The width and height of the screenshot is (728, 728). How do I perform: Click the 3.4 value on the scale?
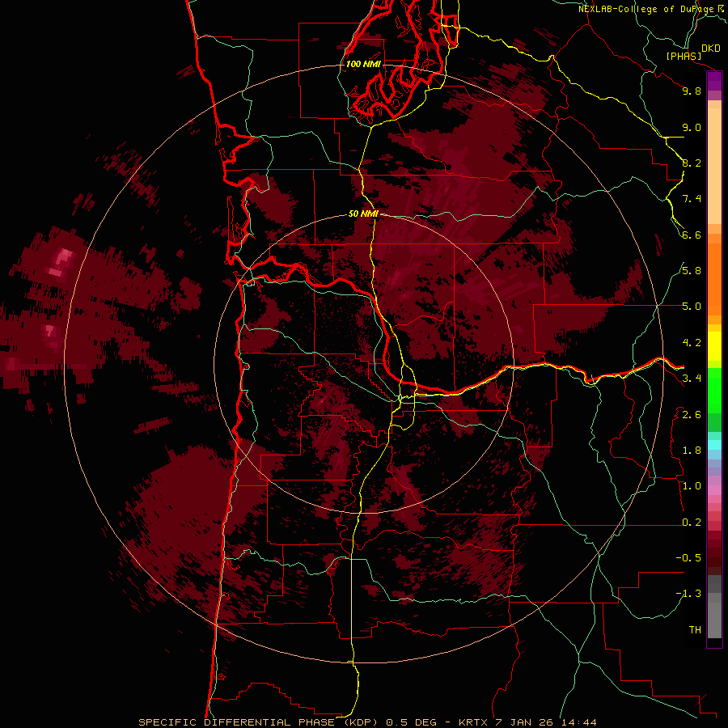[x=692, y=379]
